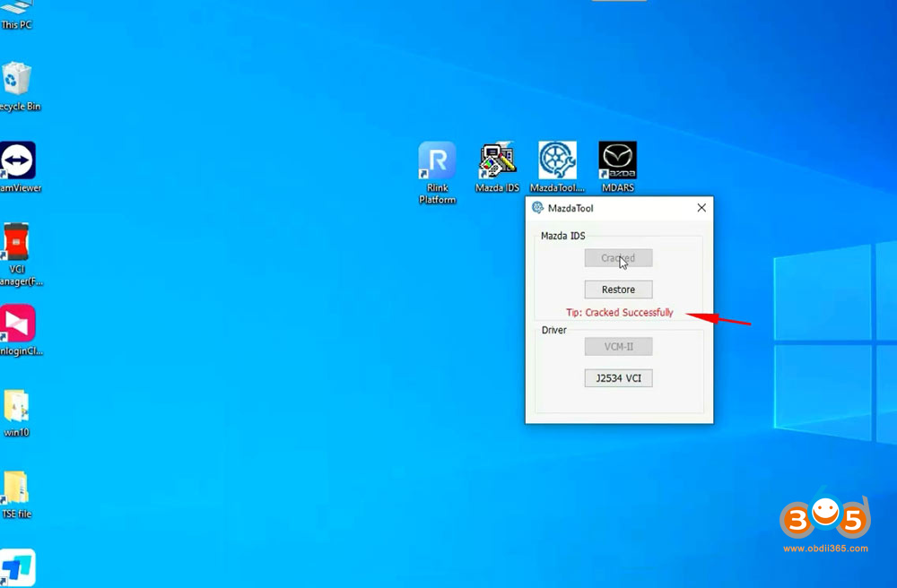The width and height of the screenshot is (897, 588).
Task: Click the Mazda IDS group label
Action: (x=563, y=236)
